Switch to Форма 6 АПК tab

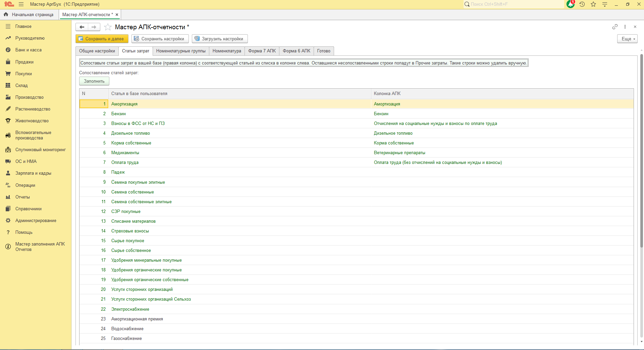coord(297,51)
